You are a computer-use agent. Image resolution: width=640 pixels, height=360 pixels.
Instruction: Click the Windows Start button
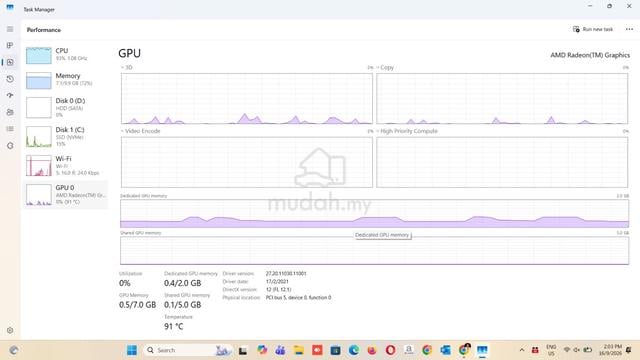point(132,350)
